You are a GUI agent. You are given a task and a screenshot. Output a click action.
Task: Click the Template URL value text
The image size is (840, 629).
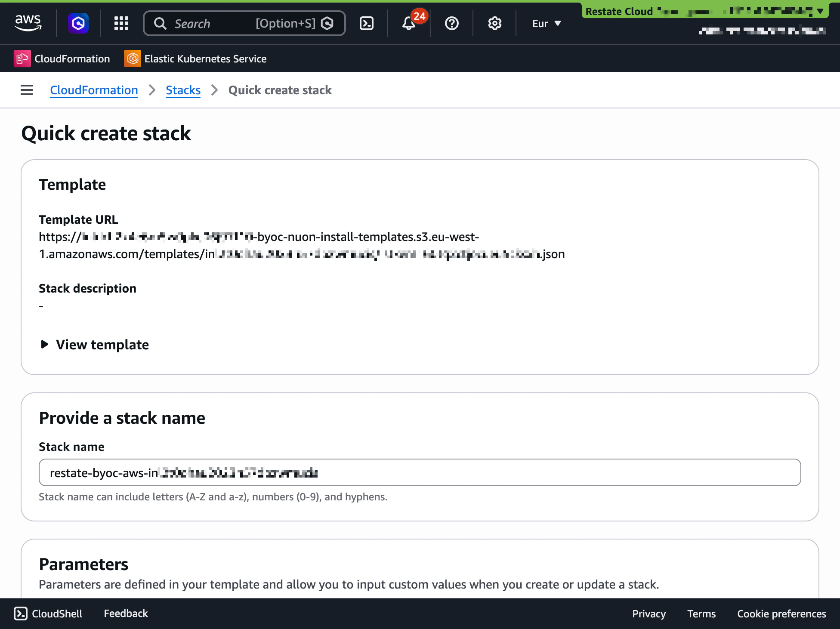302,245
